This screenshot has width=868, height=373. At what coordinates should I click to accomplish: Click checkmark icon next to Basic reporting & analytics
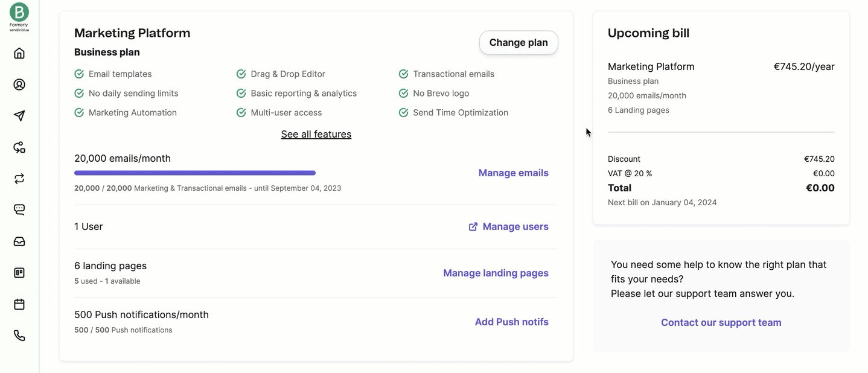pos(241,94)
